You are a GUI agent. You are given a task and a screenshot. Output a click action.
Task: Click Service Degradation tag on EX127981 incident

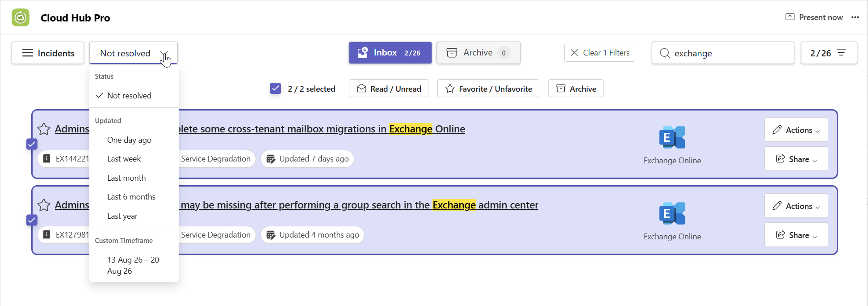pos(216,235)
